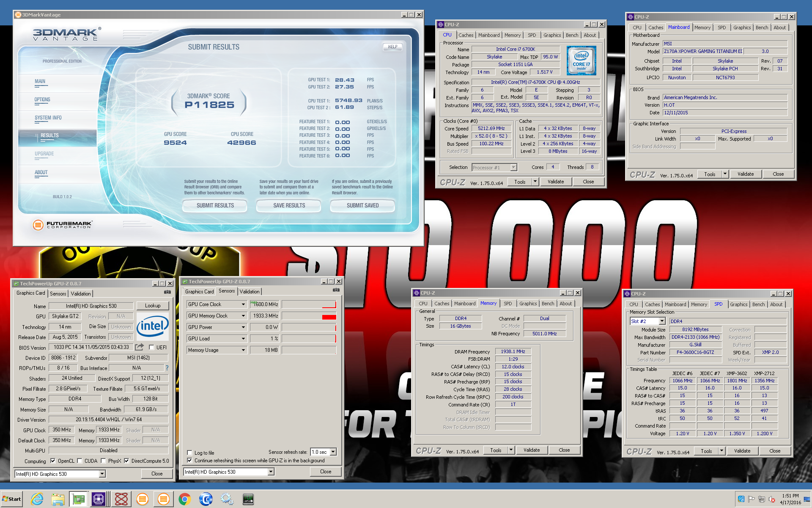Image resolution: width=812 pixels, height=508 pixels.
Task: Click Validate button in CPU-Z CPU window
Action: coord(556,182)
